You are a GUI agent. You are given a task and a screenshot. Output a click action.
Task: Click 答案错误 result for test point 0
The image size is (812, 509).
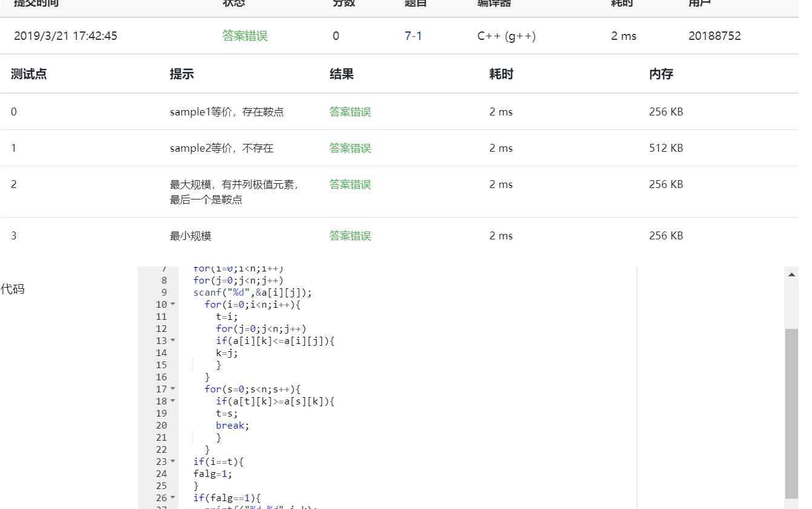click(350, 112)
